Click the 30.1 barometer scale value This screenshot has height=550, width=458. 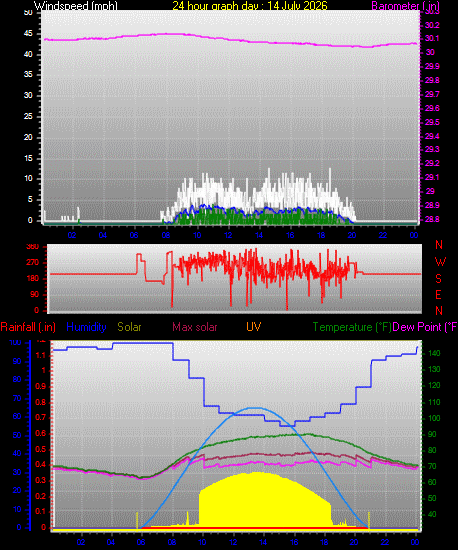coord(432,38)
